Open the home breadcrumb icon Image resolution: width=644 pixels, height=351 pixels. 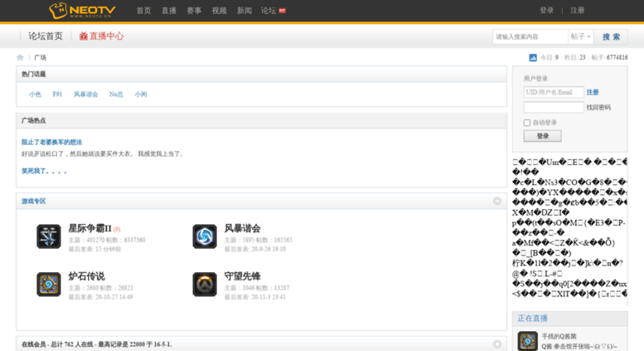20,57
